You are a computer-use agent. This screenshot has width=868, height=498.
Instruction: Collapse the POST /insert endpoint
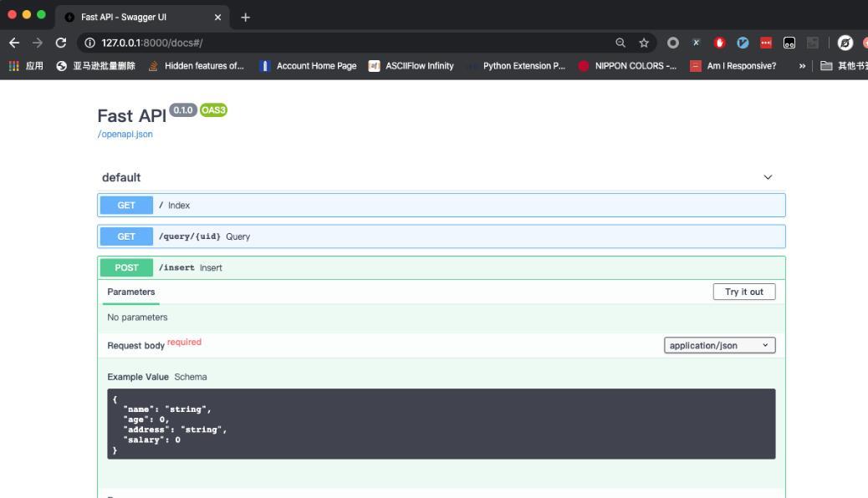[x=442, y=268]
